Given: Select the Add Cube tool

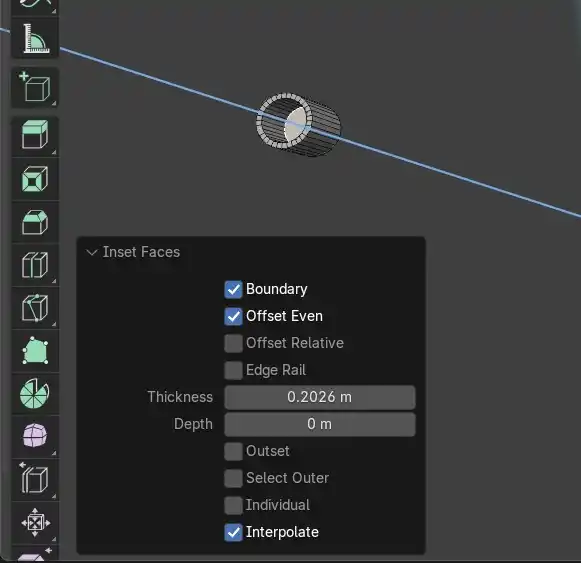Looking at the screenshot, I should (35, 87).
